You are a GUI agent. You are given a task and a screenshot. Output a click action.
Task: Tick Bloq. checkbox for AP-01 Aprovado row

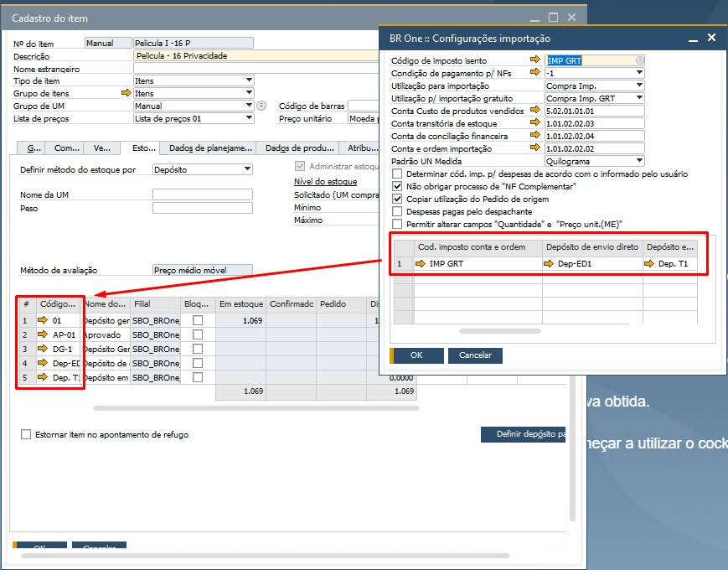[198, 334]
